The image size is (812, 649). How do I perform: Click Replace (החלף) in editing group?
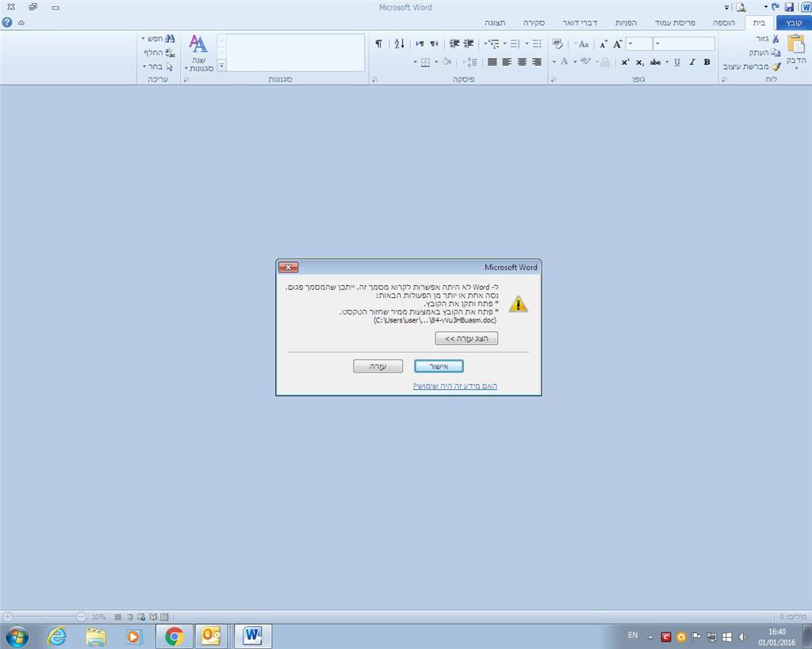pos(159,52)
